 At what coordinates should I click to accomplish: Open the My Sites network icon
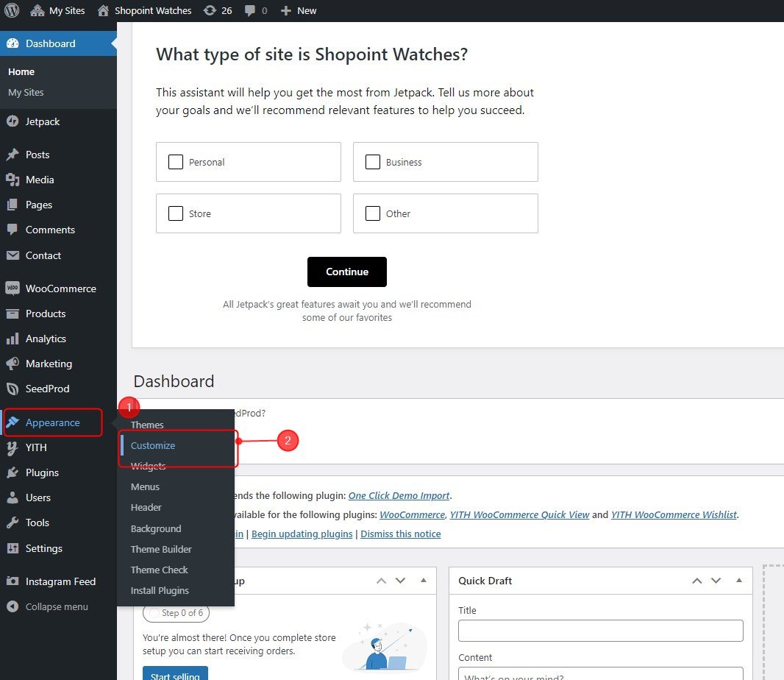[x=38, y=10]
